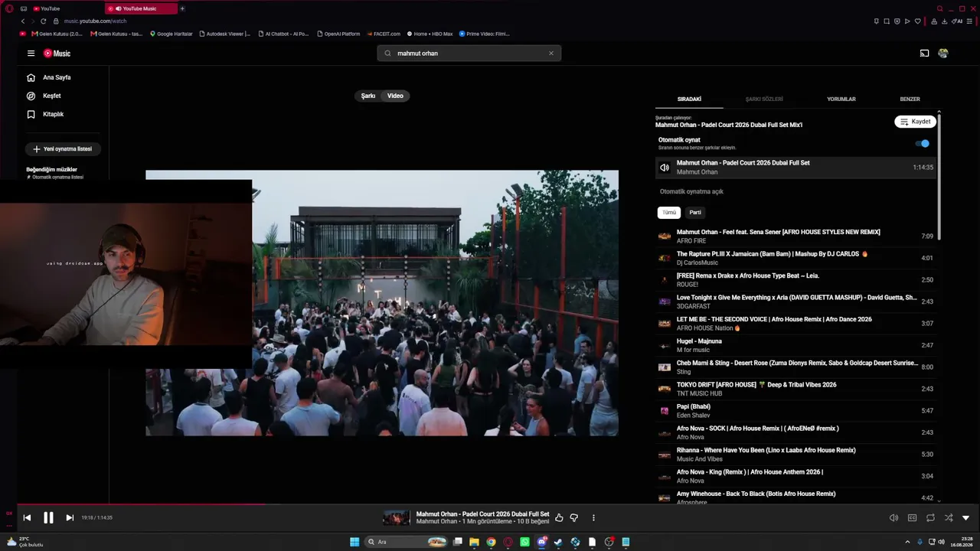The width and height of the screenshot is (980, 551).
Task: Open the FACEIT.com bookmark
Action: (384, 34)
